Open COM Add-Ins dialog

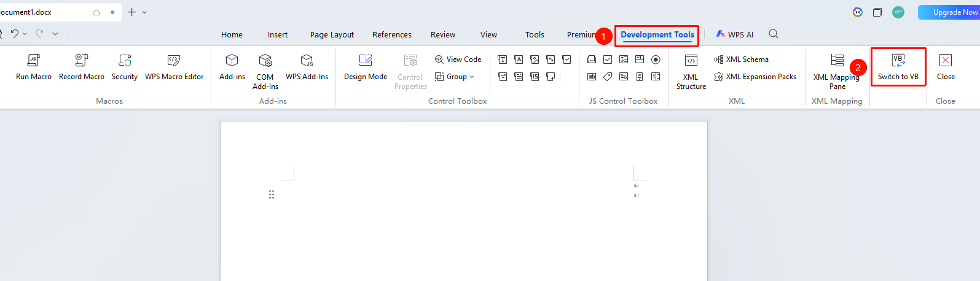(x=265, y=71)
